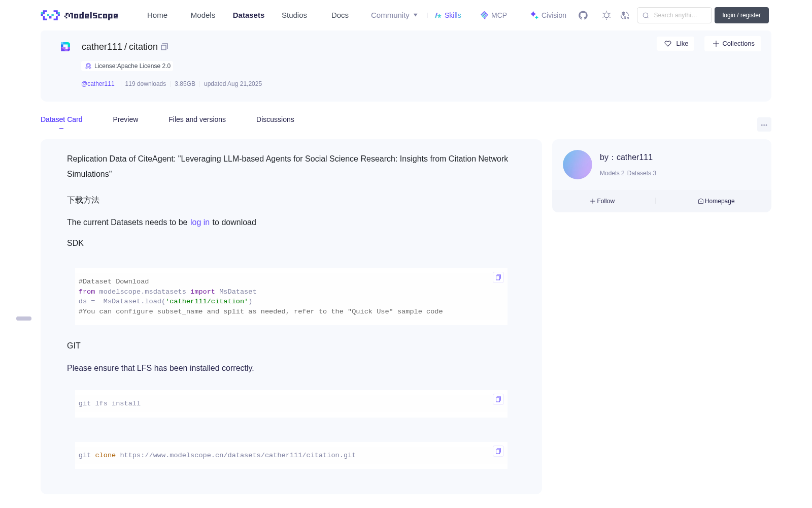Open the MCP page
This screenshot has height=508, width=812.
[x=494, y=15]
